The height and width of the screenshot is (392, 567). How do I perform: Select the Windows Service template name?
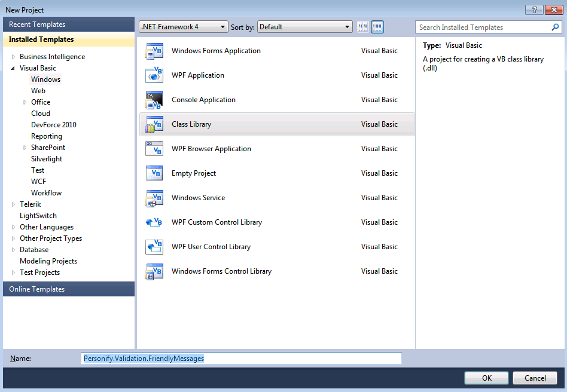pyautogui.click(x=198, y=198)
